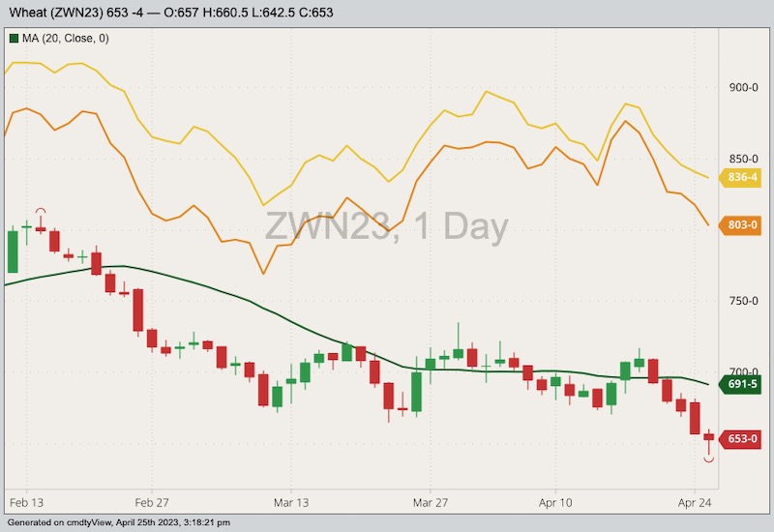Click the Mar 13 date axis label
Screen dimensions: 774x532
point(291,503)
